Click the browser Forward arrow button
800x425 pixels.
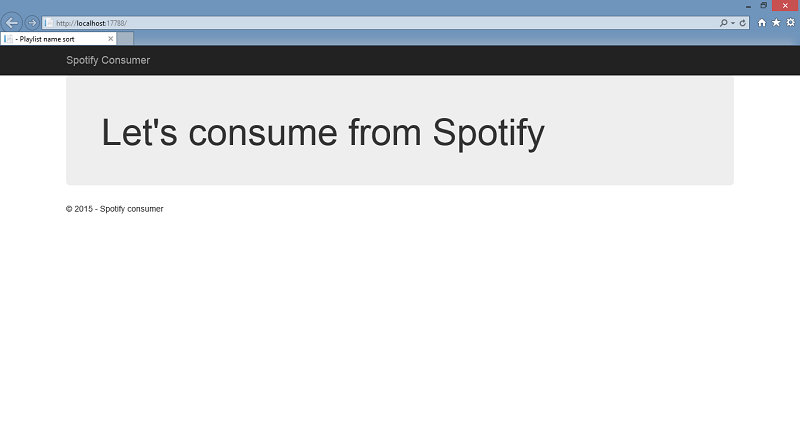pyautogui.click(x=31, y=22)
